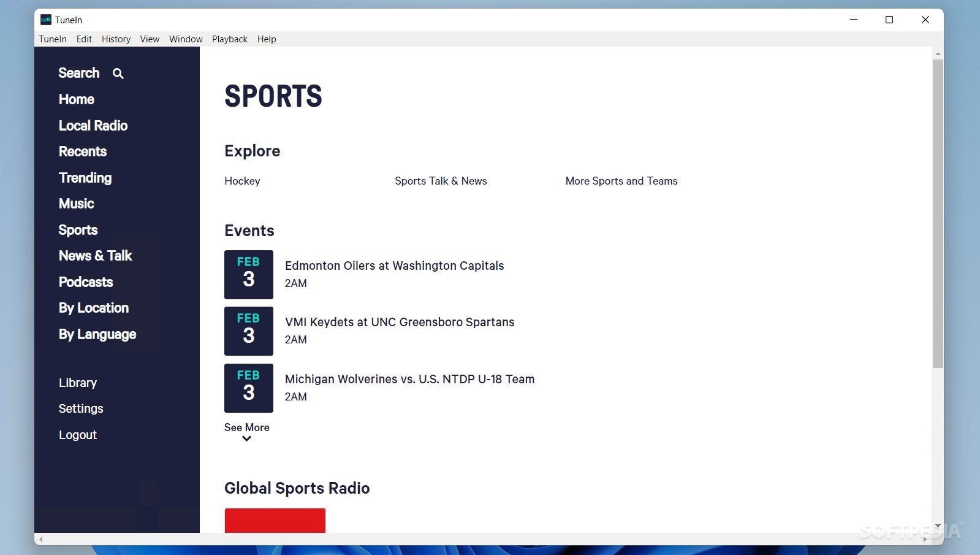Click the See More text link
Image resolution: width=980 pixels, height=555 pixels.
click(246, 427)
